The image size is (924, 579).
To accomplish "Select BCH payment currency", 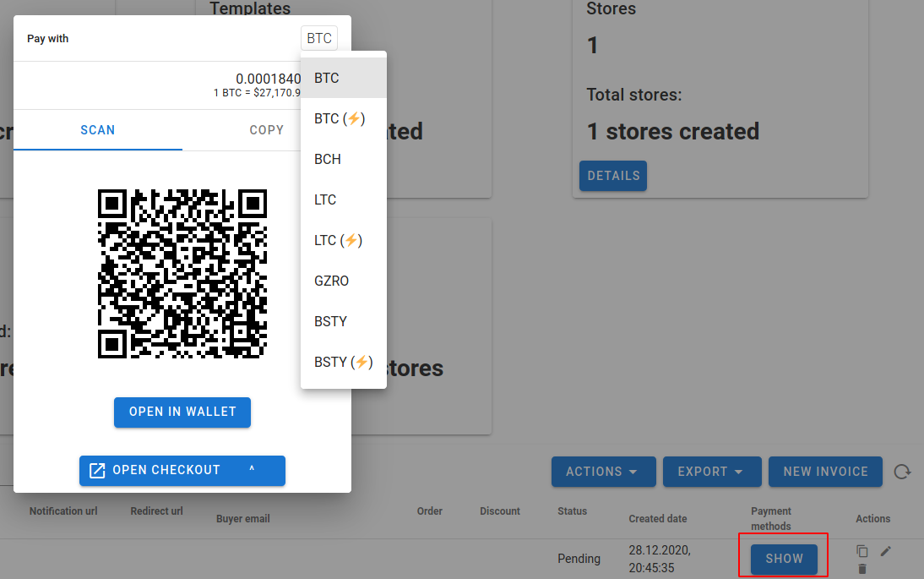I will (344, 159).
